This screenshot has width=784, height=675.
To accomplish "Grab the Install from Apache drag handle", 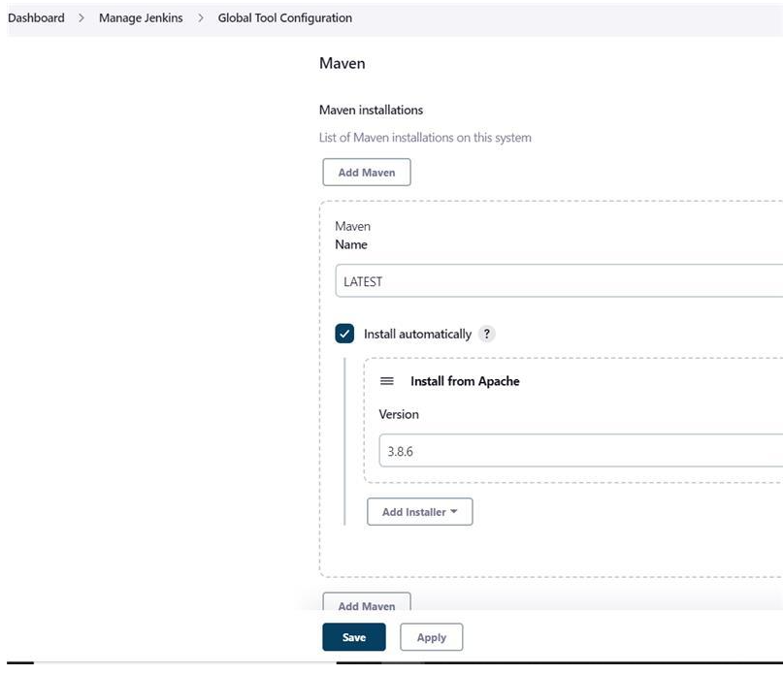I will coord(386,381).
